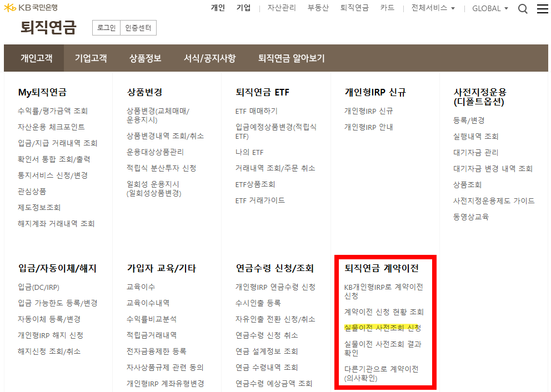Open 수시인출 등록
This screenshot has width=551, height=392.
(x=258, y=303)
